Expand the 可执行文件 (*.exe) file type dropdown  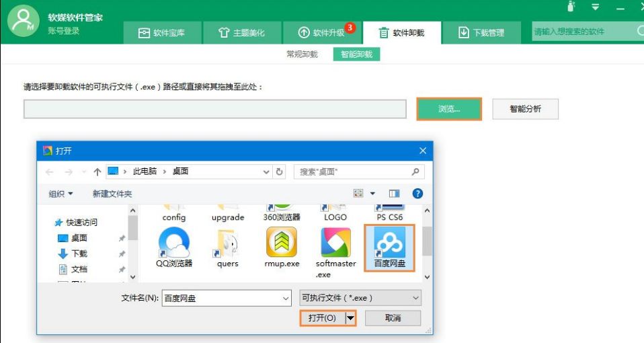point(415,297)
